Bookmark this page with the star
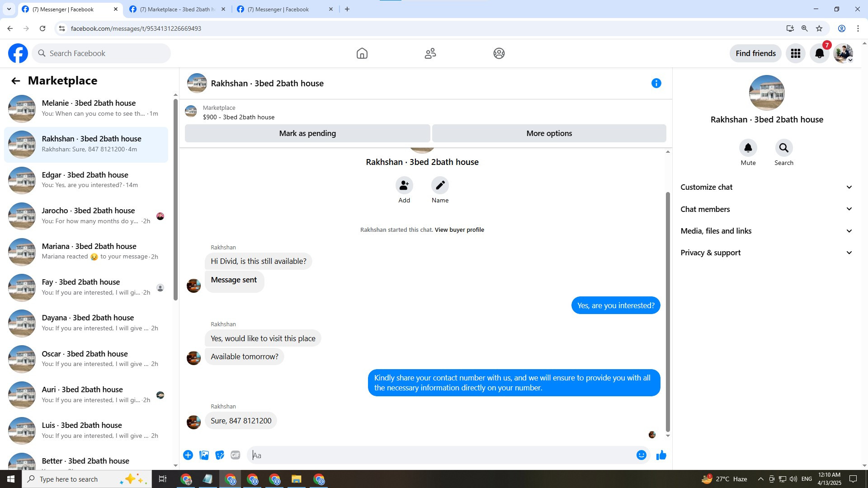Image resolution: width=868 pixels, height=488 pixels. point(819,28)
